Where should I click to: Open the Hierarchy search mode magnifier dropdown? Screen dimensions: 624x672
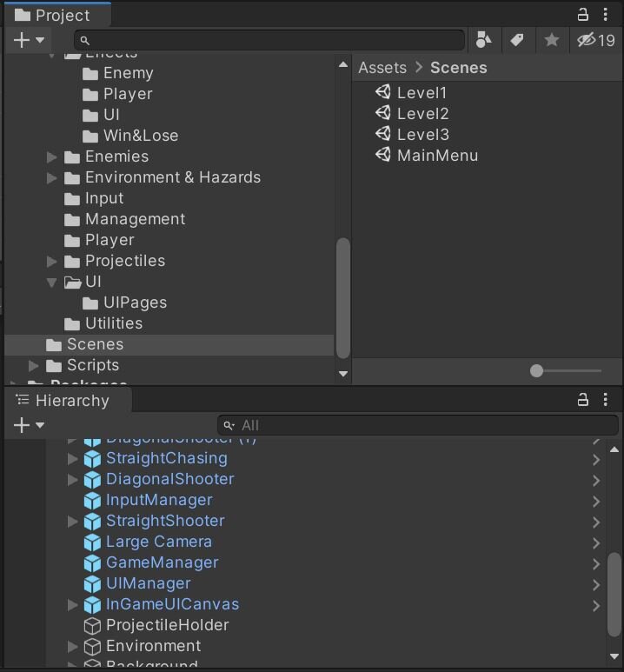point(229,425)
